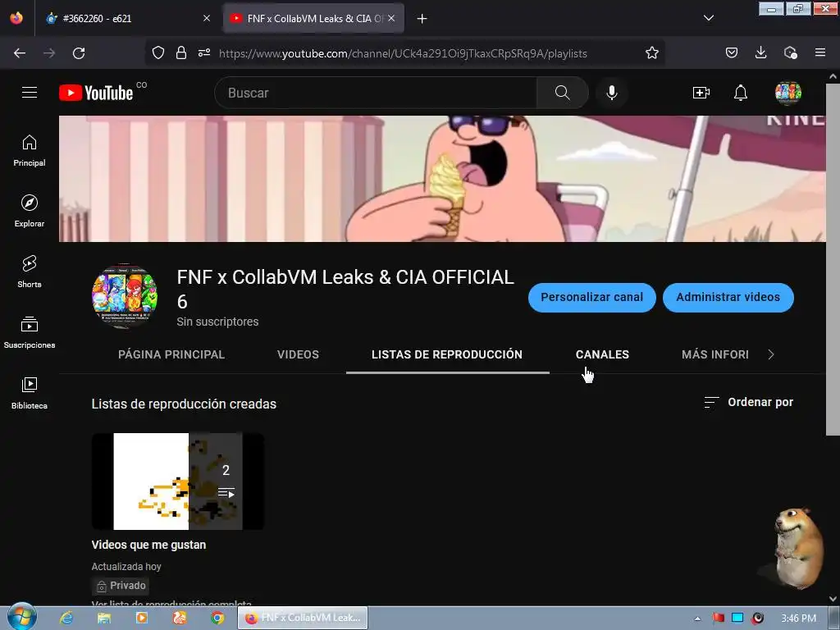Viewport: 840px width, 630px height.
Task: Switch to the #3662260 - e621 tab
Action: (x=129, y=18)
